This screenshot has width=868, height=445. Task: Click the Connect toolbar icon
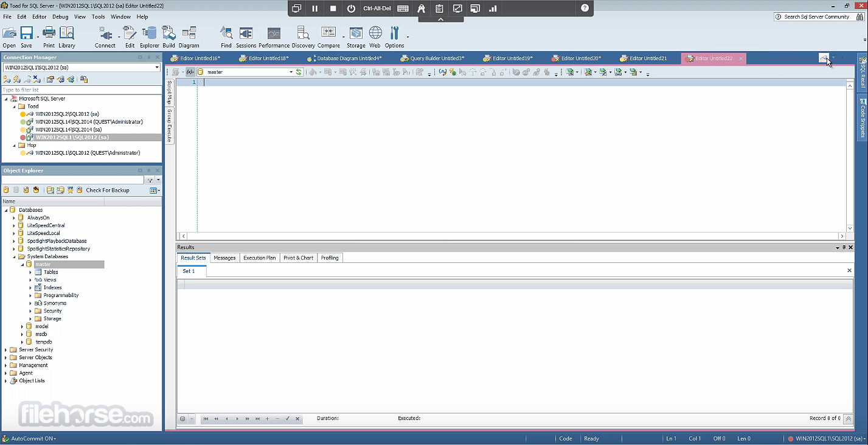click(105, 37)
